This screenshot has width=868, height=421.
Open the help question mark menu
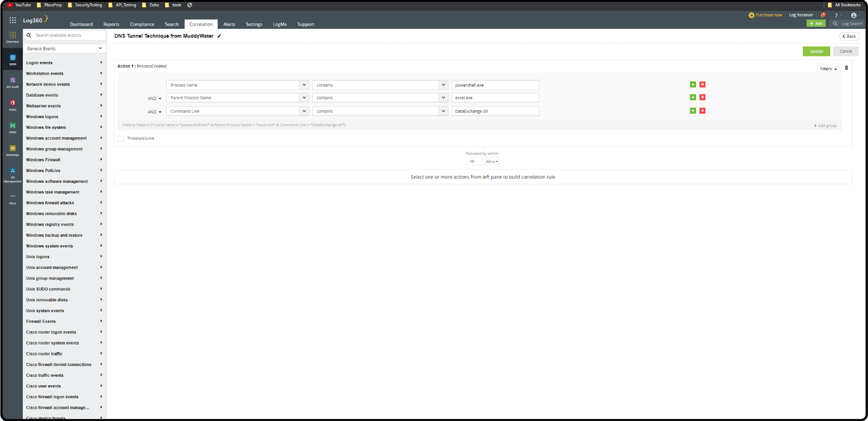[836, 15]
